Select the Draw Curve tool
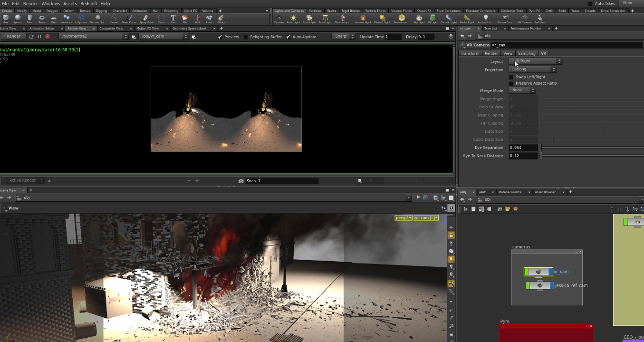The image size is (644, 342). coord(129,19)
